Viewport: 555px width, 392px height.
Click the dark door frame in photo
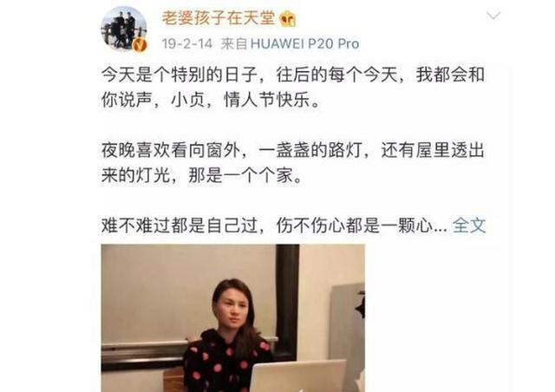click(286, 301)
